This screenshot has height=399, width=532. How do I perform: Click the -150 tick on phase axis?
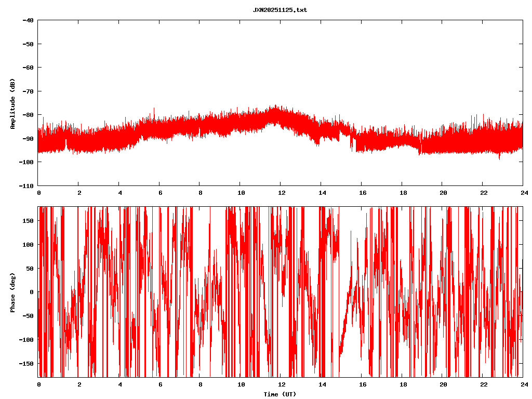[27, 363]
